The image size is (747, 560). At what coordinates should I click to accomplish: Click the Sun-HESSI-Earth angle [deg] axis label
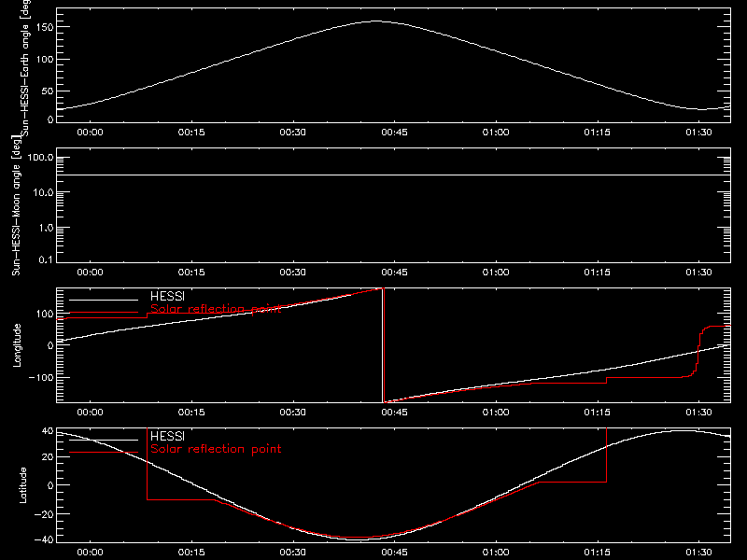[25, 67]
